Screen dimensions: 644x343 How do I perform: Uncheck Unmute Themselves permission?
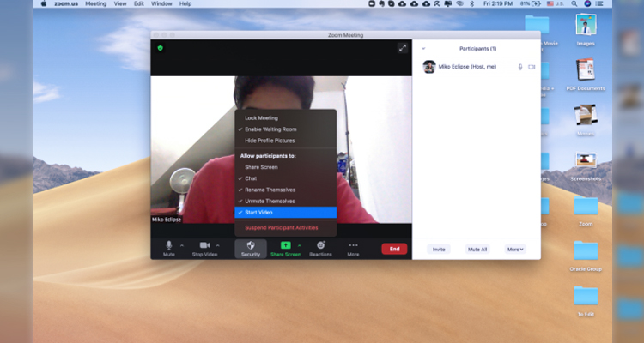[x=285, y=201]
